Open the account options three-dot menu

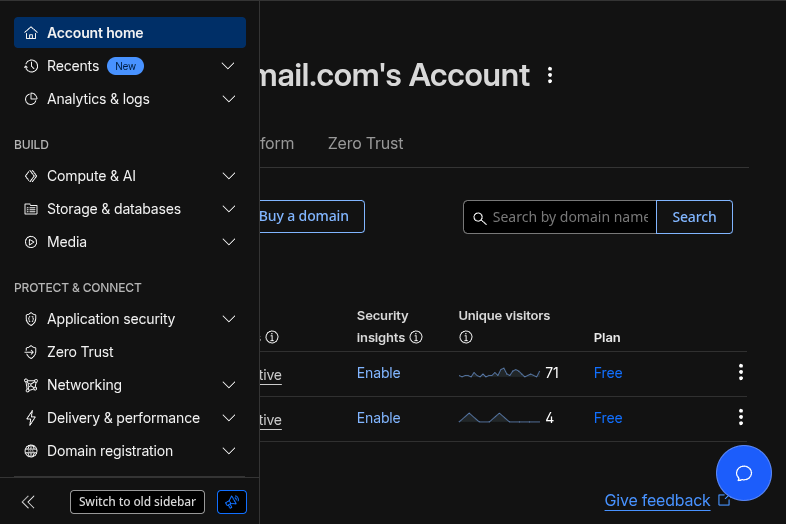tap(549, 76)
